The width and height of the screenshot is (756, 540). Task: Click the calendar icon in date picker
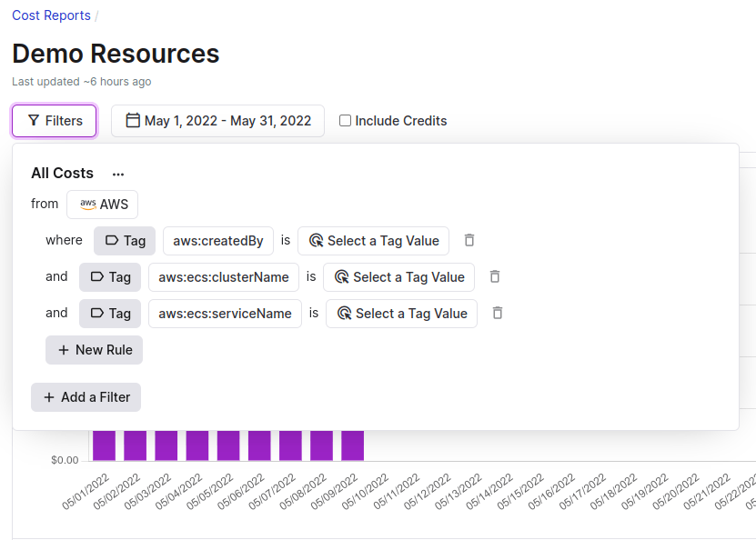133,121
